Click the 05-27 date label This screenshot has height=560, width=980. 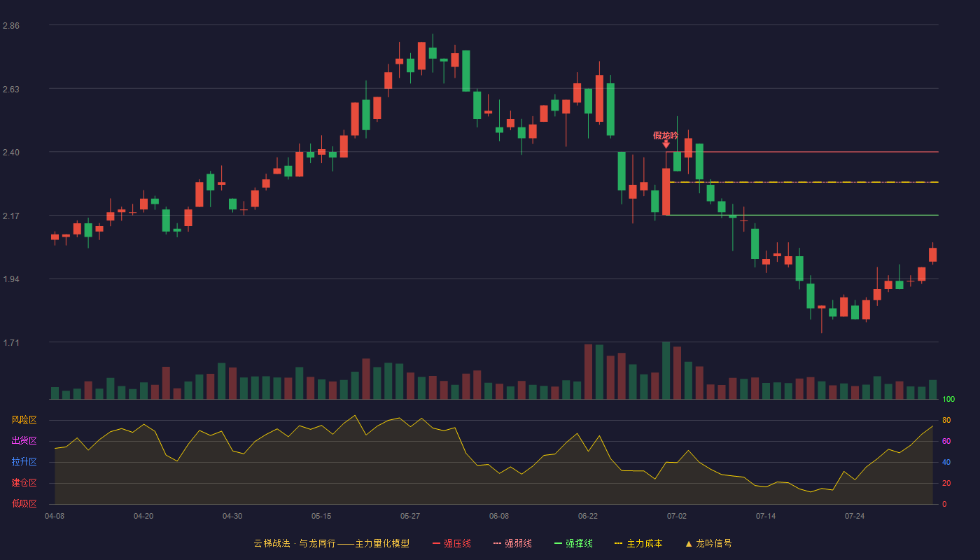point(410,516)
